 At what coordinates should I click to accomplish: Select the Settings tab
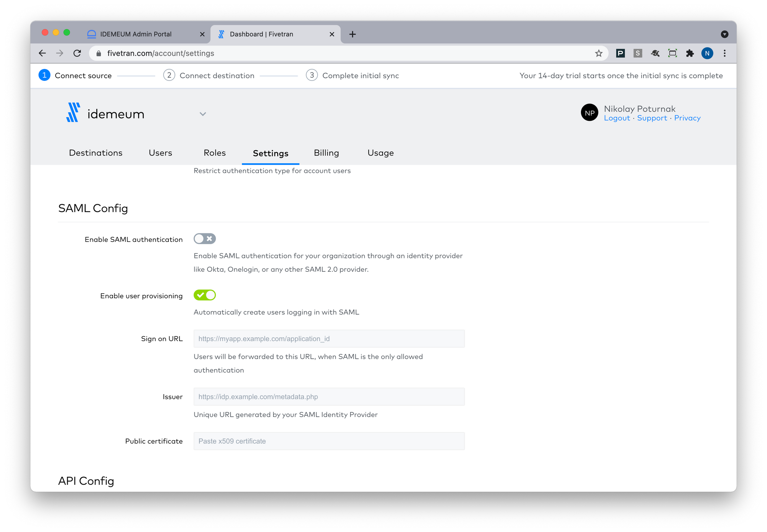[x=271, y=153]
